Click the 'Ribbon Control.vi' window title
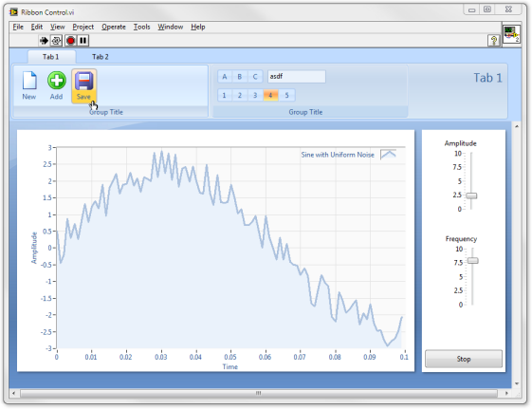The width and height of the screenshot is (532, 409). click(47, 12)
